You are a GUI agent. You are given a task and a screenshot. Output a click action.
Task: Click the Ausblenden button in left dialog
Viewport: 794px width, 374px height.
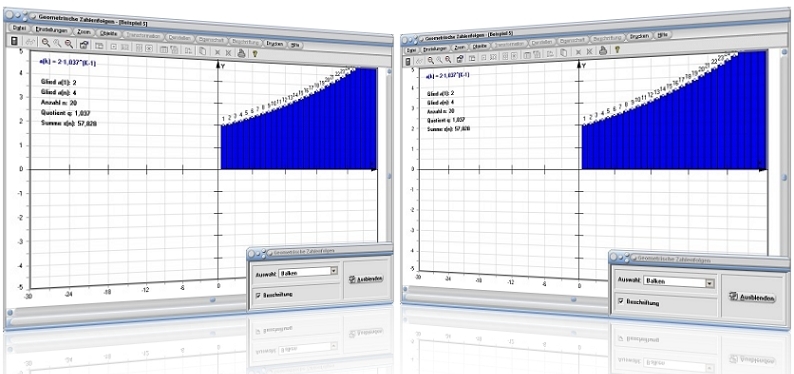pos(366,278)
